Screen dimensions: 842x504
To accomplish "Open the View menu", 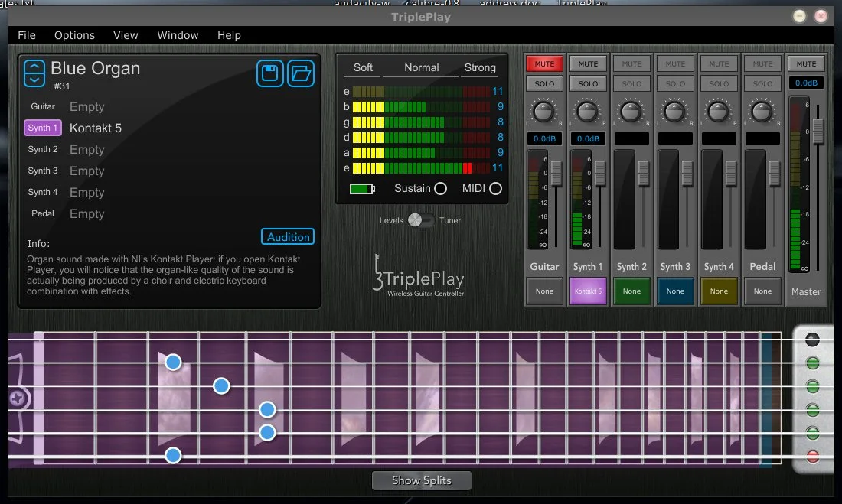I will (126, 35).
